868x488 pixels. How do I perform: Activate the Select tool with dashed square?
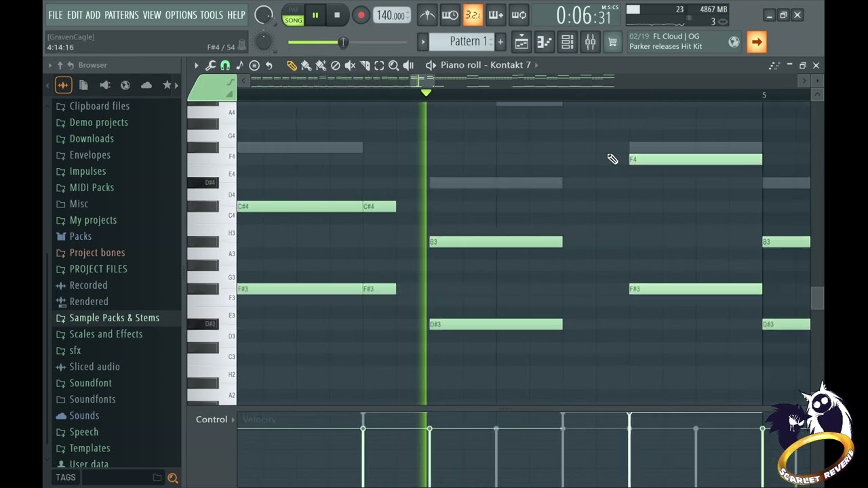pyautogui.click(x=379, y=65)
